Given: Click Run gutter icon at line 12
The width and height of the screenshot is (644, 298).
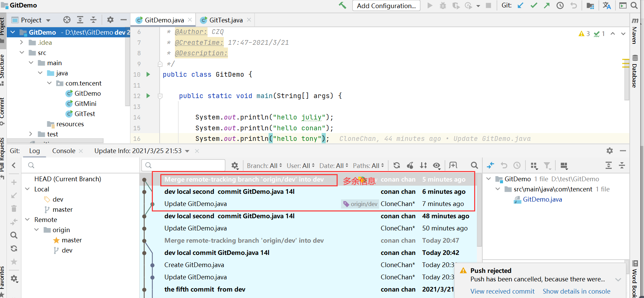Looking at the screenshot, I should pos(148,96).
